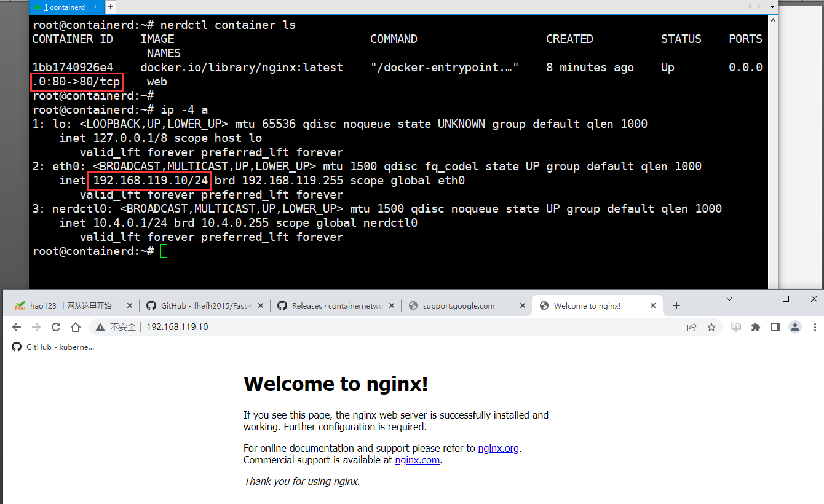Open GitHub - kuberne... bookmark
The image size is (824, 504).
[53, 347]
